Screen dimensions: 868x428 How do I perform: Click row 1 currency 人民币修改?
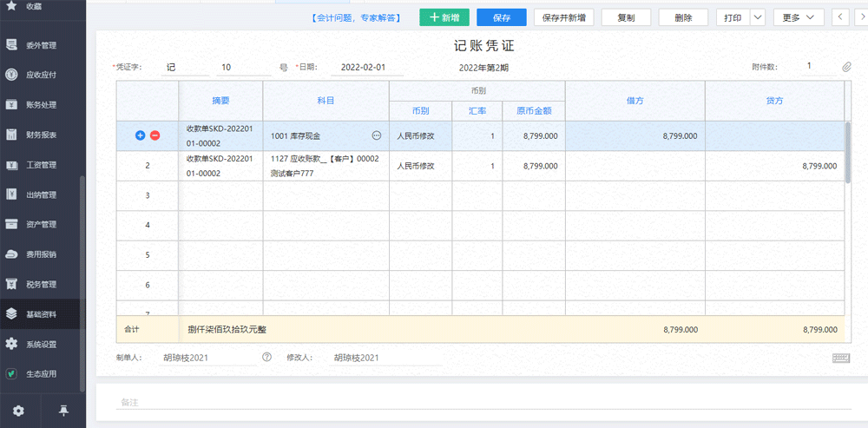click(x=421, y=135)
